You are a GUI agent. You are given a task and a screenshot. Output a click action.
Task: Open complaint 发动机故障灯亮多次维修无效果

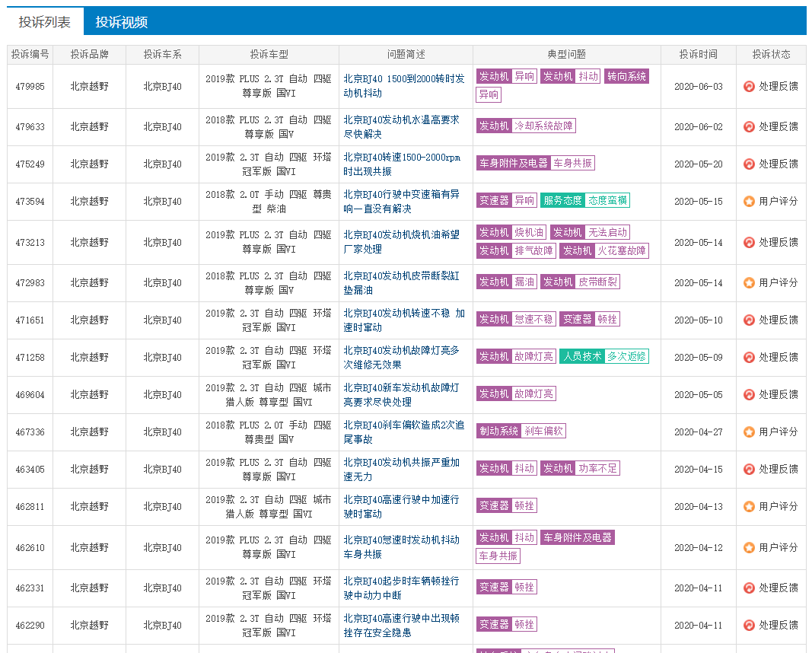[x=401, y=357]
